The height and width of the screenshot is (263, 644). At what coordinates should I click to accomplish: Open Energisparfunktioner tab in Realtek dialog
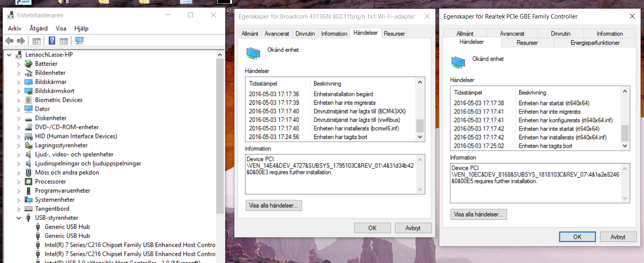pos(595,43)
